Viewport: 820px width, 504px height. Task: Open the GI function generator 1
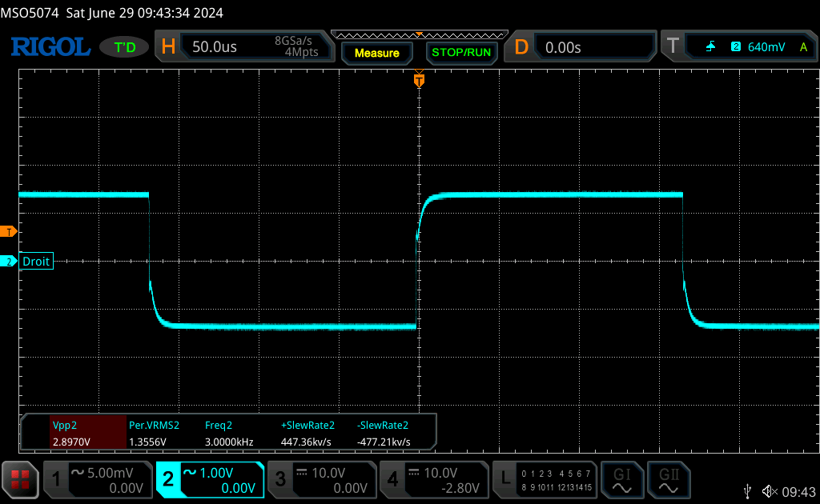click(x=621, y=479)
